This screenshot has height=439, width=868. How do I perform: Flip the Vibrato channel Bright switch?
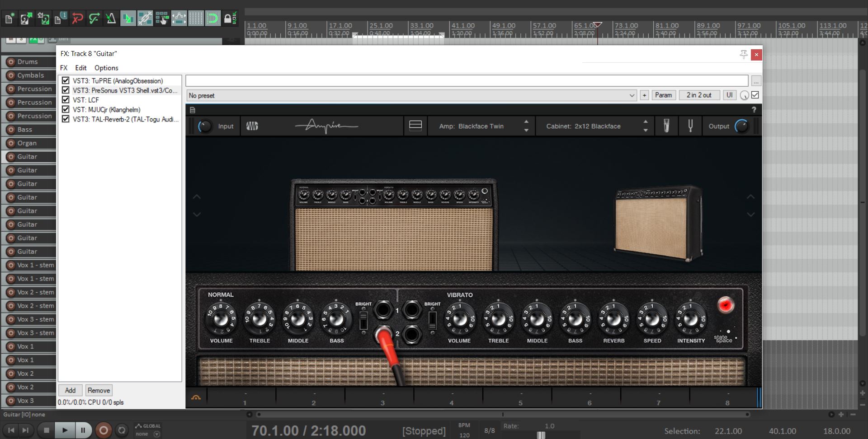click(432, 320)
